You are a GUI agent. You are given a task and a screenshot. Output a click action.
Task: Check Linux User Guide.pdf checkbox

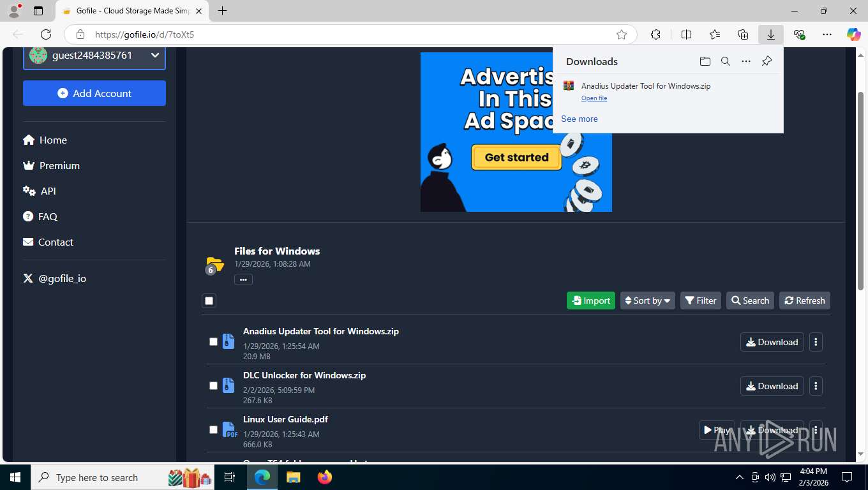(x=214, y=429)
